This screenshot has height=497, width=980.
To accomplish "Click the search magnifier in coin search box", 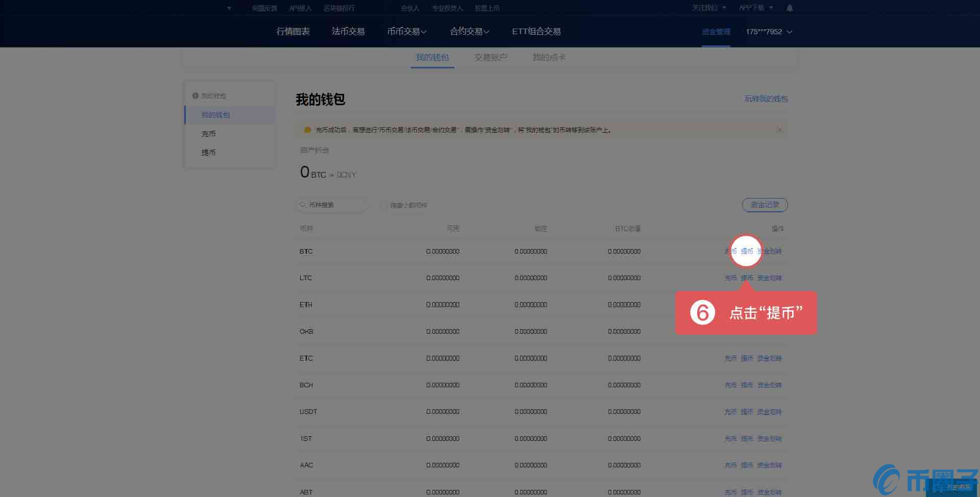I will (303, 205).
